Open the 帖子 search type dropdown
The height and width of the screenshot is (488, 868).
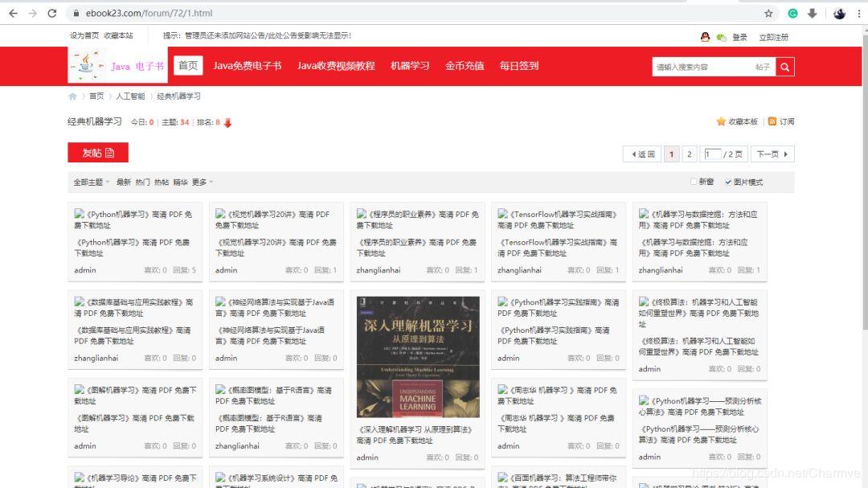click(762, 67)
